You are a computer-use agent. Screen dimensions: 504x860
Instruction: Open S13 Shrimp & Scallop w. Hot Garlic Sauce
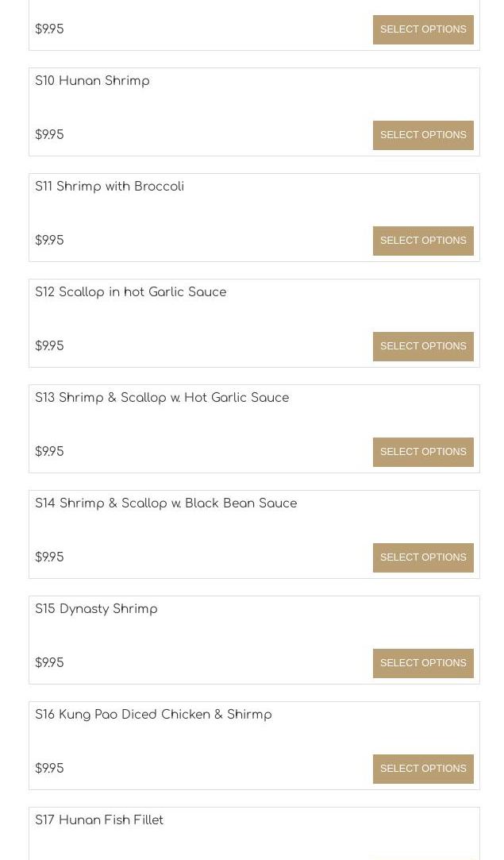162,398
